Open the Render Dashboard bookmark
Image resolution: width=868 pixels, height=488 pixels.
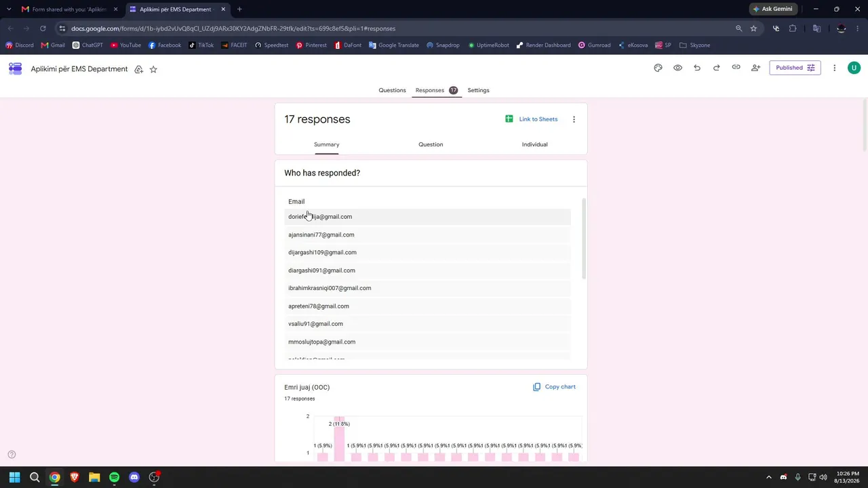pyautogui.click(x=543, y=45)
